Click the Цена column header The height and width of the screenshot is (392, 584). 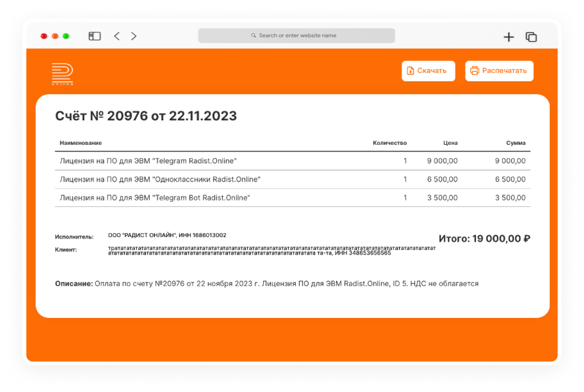(450, 143)
